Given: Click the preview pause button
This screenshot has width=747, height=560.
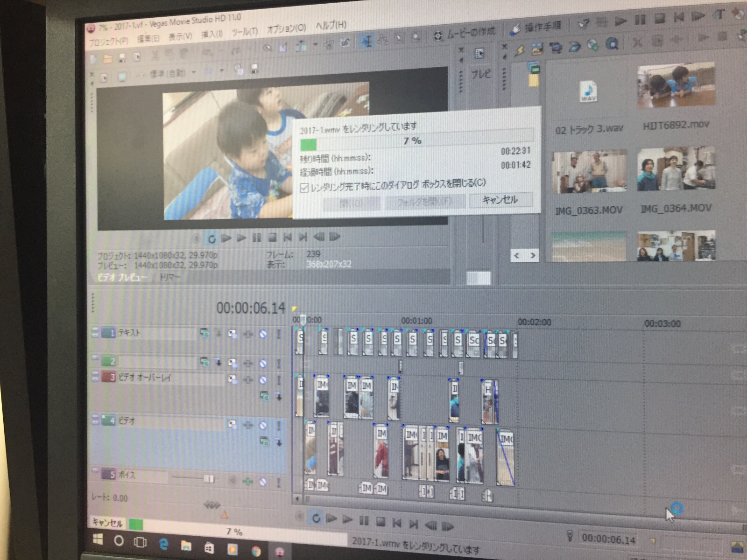Looking at the screenshot, I should tap(256, 238).
